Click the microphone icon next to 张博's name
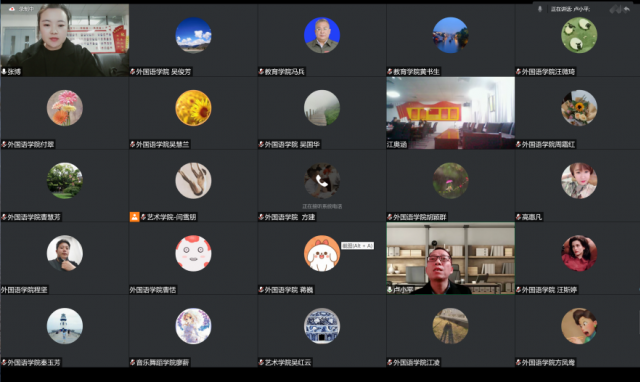This screenshot has height=382, width=640. [4, 72]
